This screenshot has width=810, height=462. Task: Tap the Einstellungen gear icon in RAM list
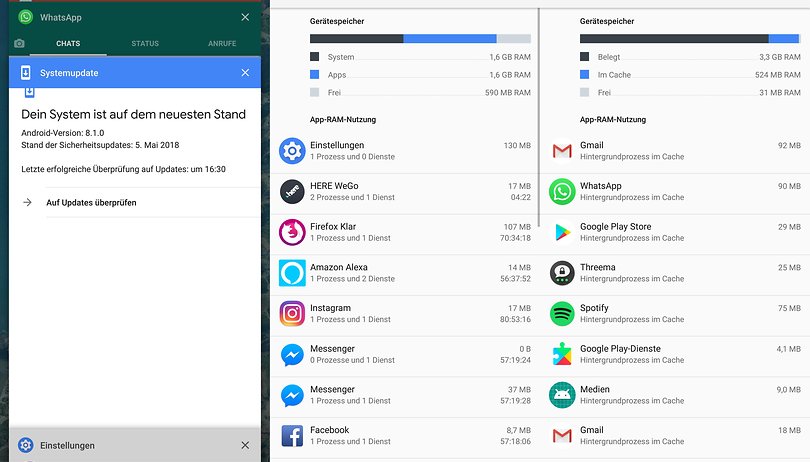click(x=292, y=151)
